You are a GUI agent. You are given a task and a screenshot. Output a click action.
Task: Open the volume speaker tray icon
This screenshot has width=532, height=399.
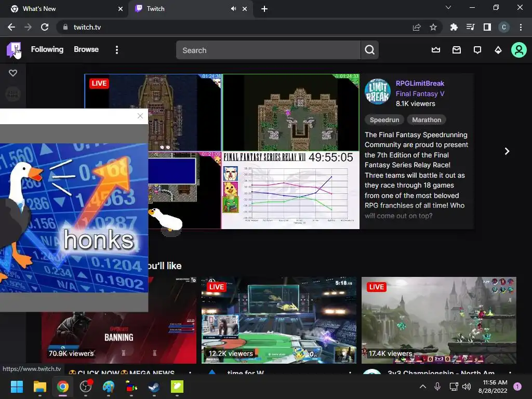point(467,387)
